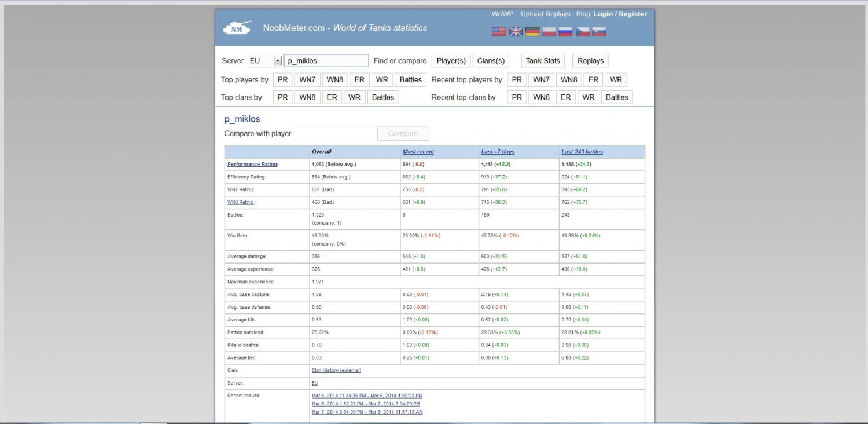The width and height of the screenshot is (868, 424).
Task: Open the Replays button
Action: 590,61
